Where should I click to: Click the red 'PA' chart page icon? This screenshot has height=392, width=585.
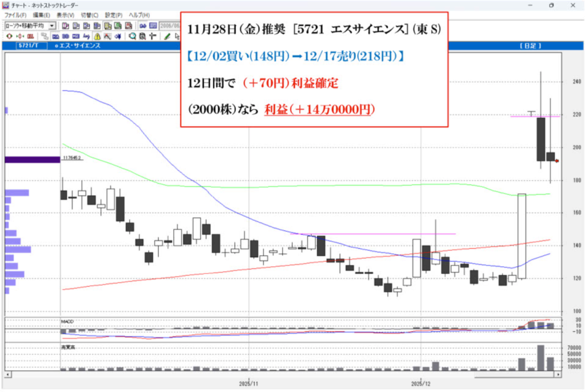click(129, 26)
